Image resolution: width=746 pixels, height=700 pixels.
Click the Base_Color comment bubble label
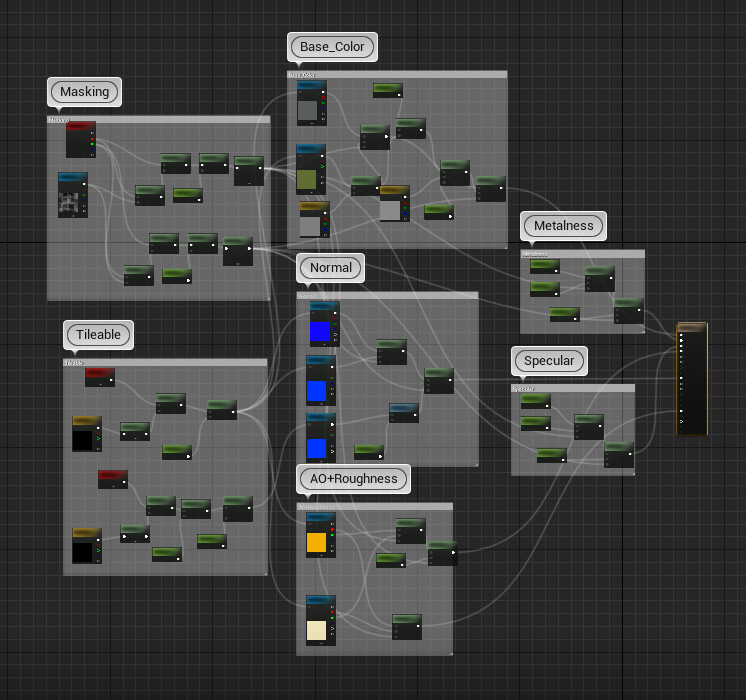332,47
